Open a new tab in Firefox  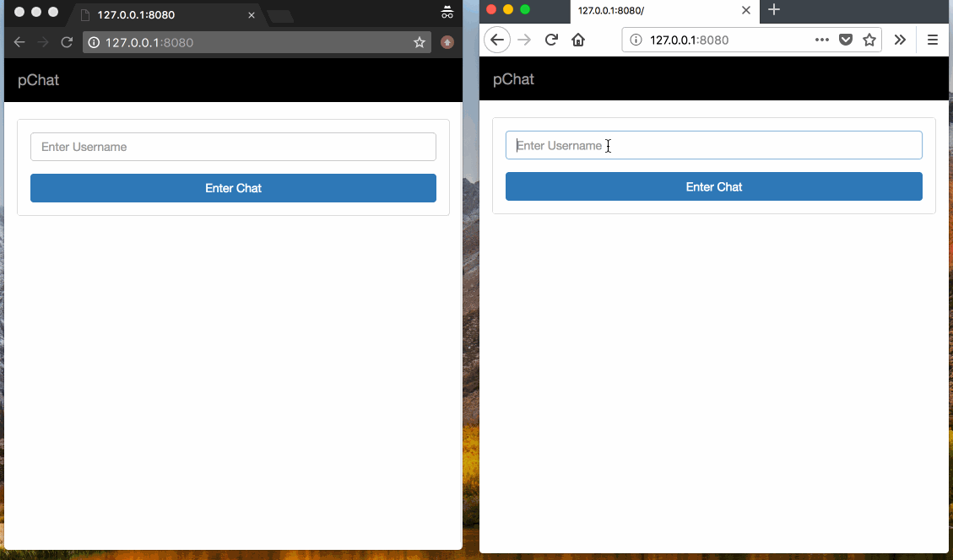pos(774,11)
